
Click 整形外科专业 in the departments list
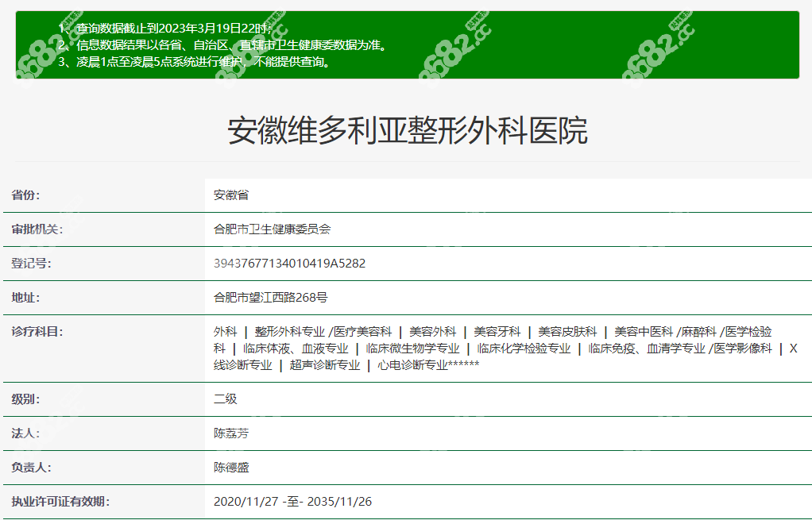click(x=289, y=332)
